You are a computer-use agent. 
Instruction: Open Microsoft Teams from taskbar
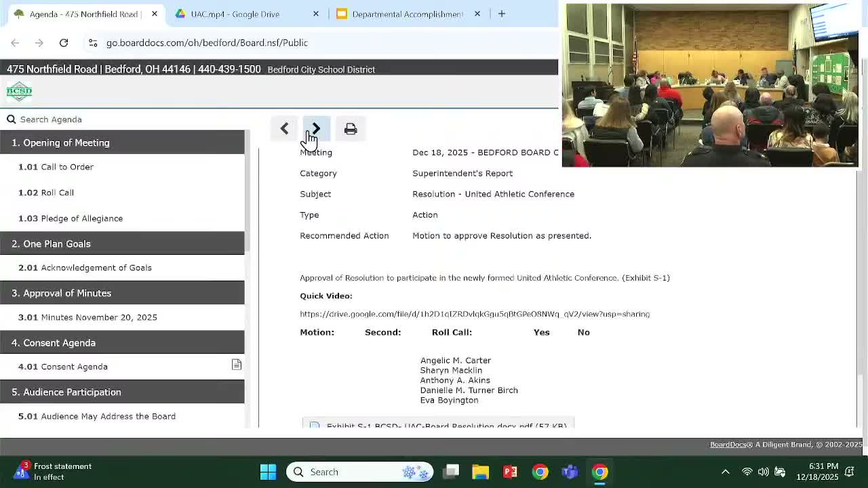570,472
